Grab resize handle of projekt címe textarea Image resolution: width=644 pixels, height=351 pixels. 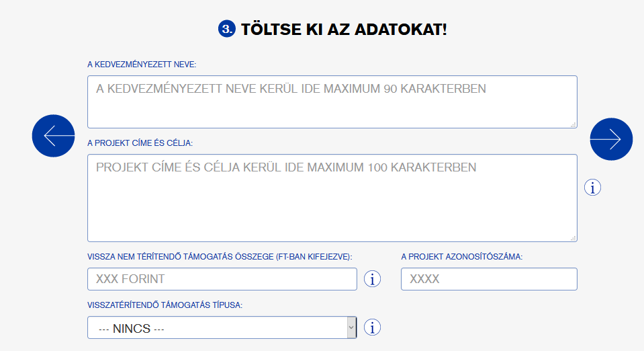tap(573, 238)
